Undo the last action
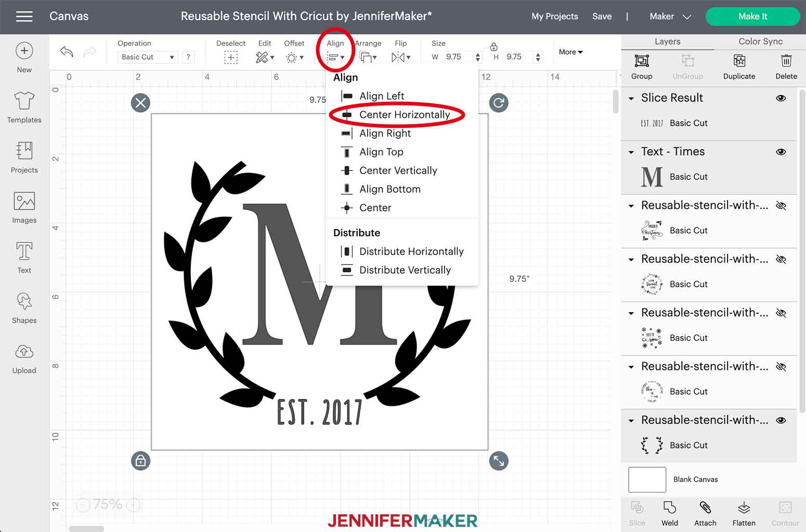This screenshot has height=532, width=806. [x=67, y=51]
